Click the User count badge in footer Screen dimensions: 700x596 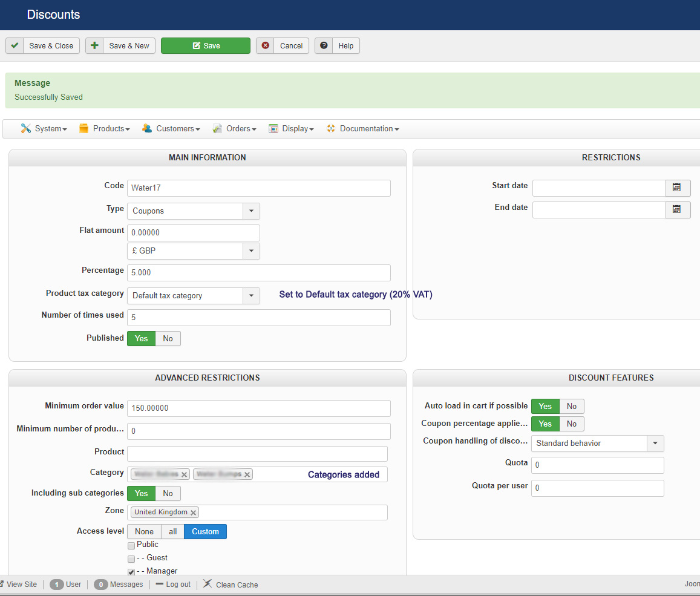coord(57,585)
